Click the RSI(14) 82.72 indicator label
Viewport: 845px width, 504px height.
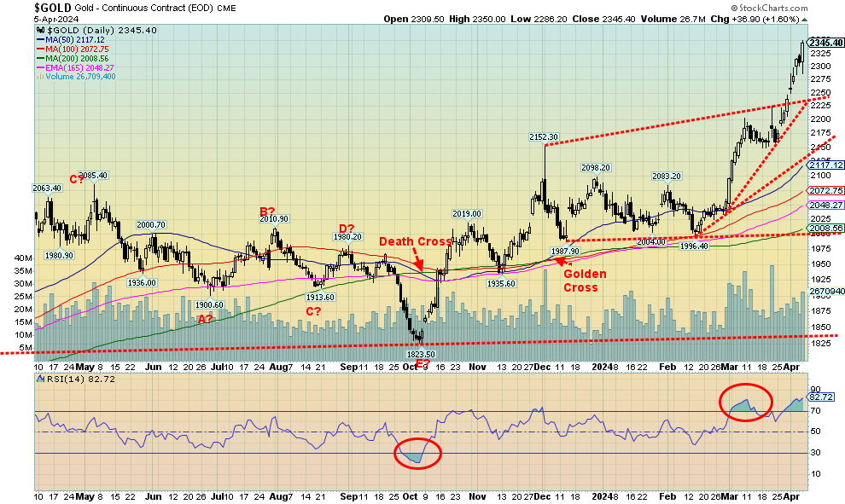pos(65,378)
